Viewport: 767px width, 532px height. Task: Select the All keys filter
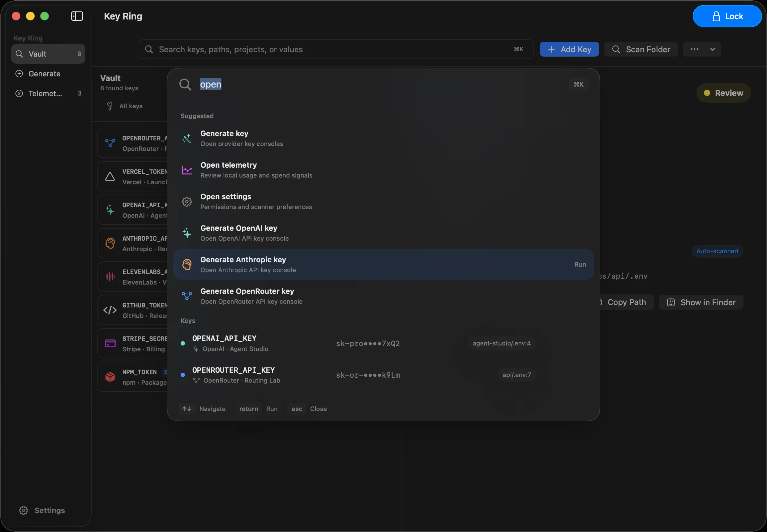124,106
